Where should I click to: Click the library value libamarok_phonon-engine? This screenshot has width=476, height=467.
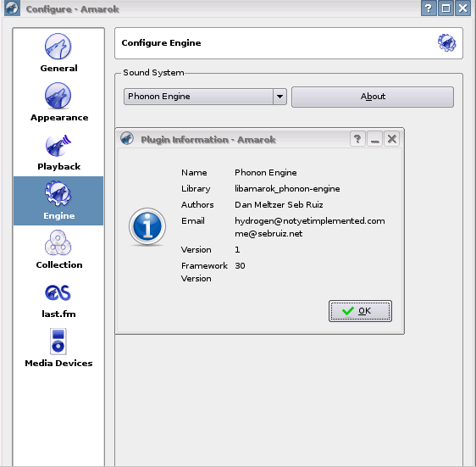click(x=287, y=189)
